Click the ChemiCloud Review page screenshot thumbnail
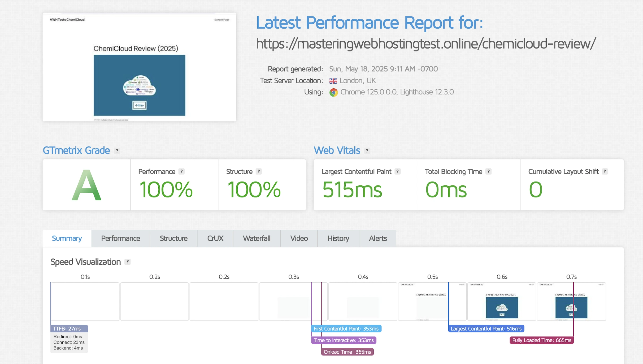The width and height of the screenshot is (643, 364). coord(139,67)
